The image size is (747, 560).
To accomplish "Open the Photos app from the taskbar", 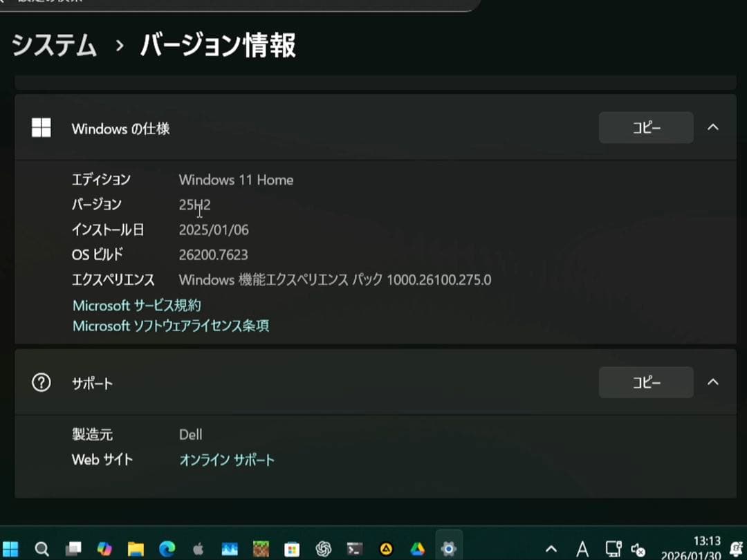I will coord(228,549).
